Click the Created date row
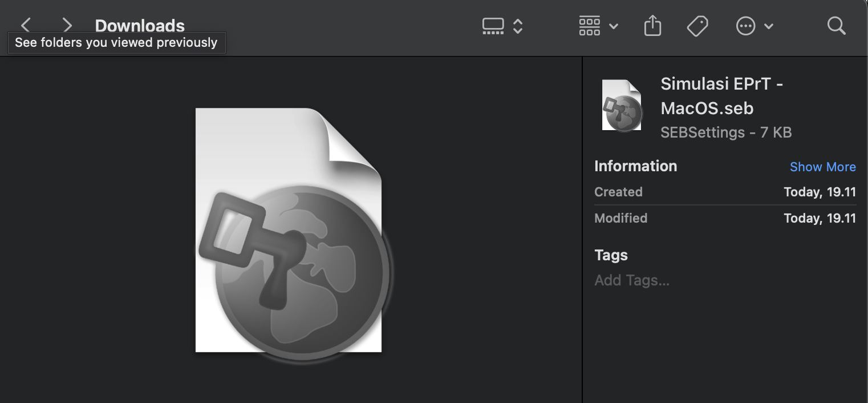The height and width of the screenshot is (403, 868). (x=724, y=192)
